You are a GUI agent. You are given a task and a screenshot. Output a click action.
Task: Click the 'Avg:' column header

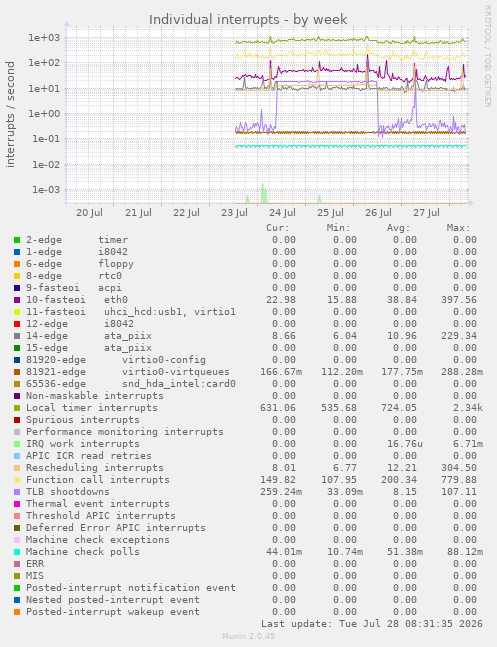[399, 228]
